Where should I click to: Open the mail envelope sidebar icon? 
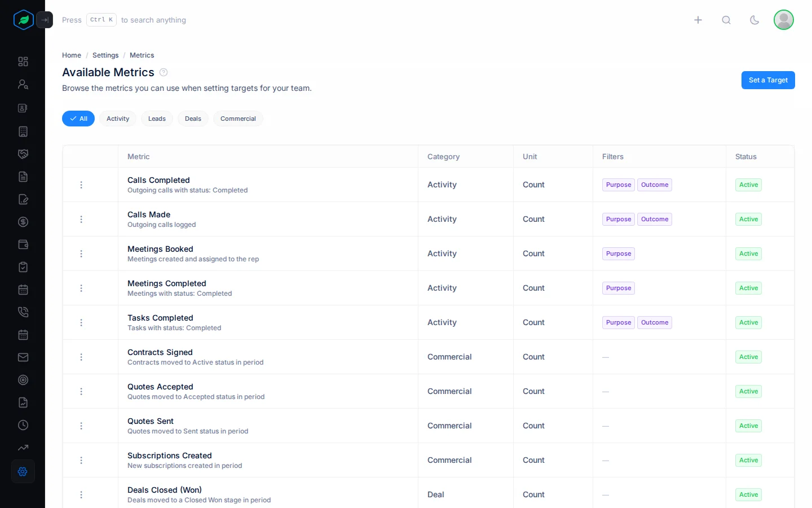(23, 357)
